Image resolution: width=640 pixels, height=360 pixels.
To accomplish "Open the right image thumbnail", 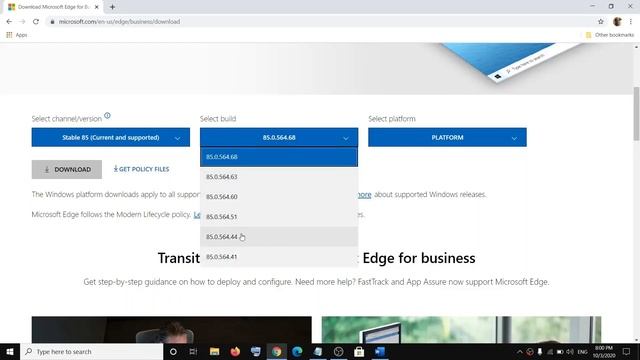I will 461,330.
